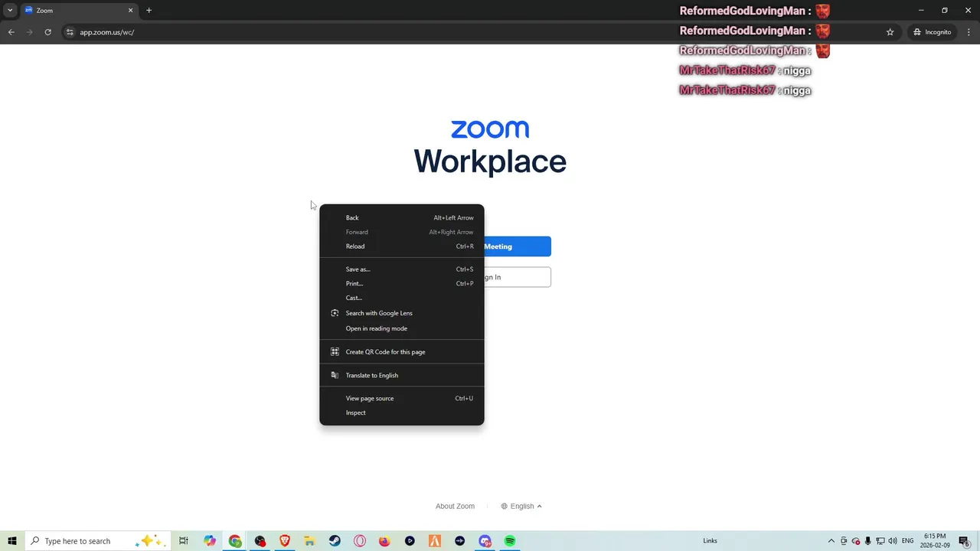Open the clock and date flyout

pos(935,540)
